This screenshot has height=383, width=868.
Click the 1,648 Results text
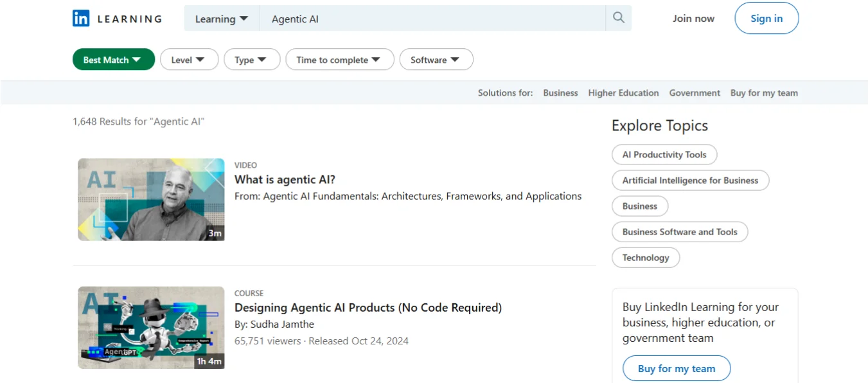click(138, 121)
